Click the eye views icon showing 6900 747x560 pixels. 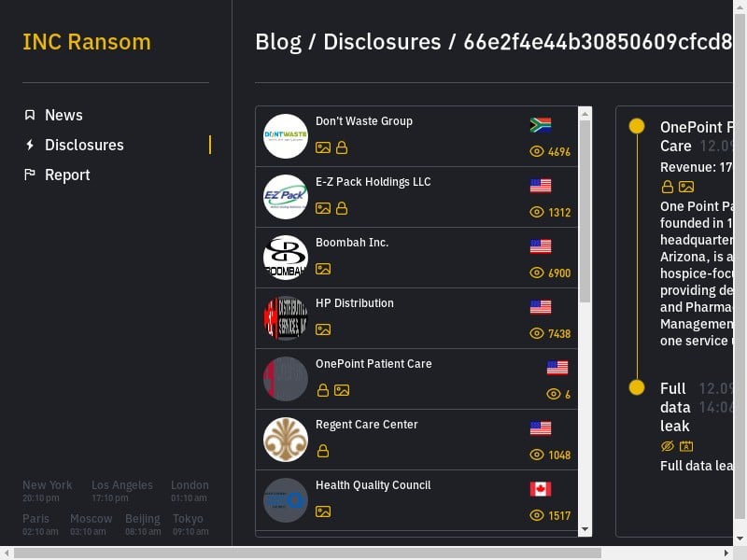pos(536,273)
